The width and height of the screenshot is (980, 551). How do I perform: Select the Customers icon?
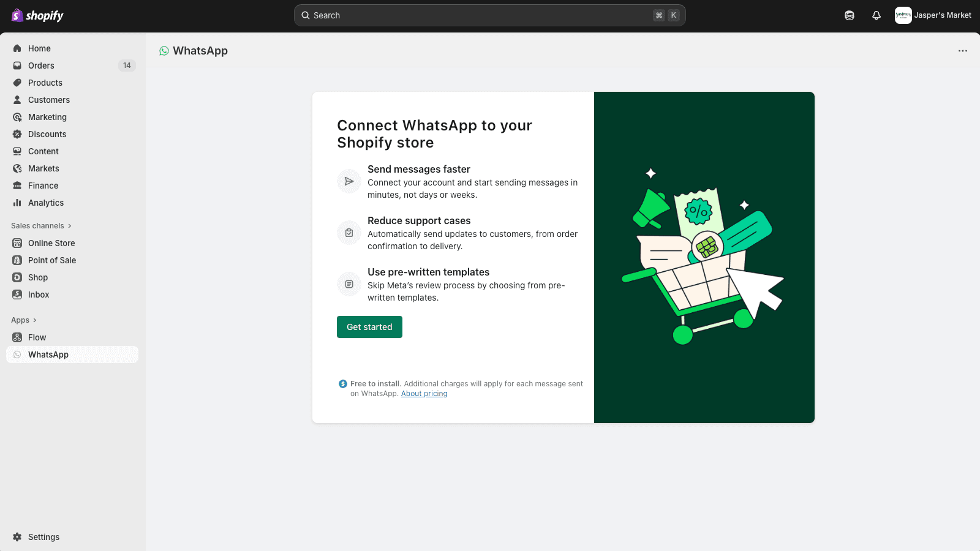coord(18,100)
